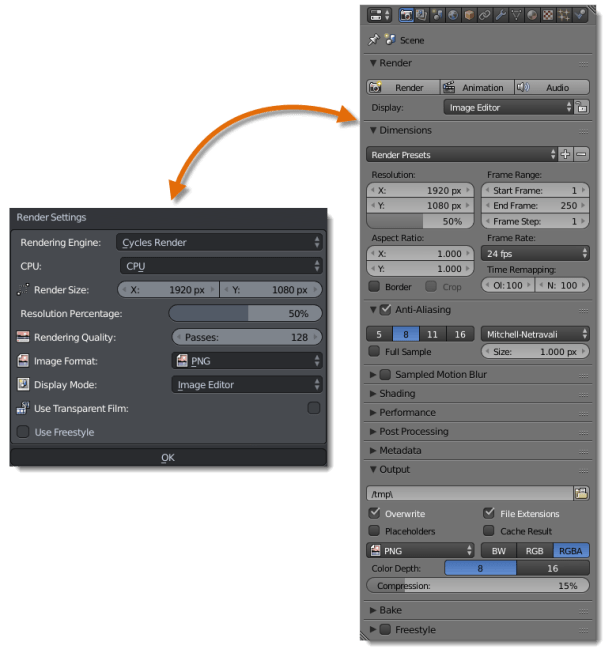Click the Scene datablock icon next to Scene label
The width and height of the screenshot is (616, 657).
click(390, 40)
